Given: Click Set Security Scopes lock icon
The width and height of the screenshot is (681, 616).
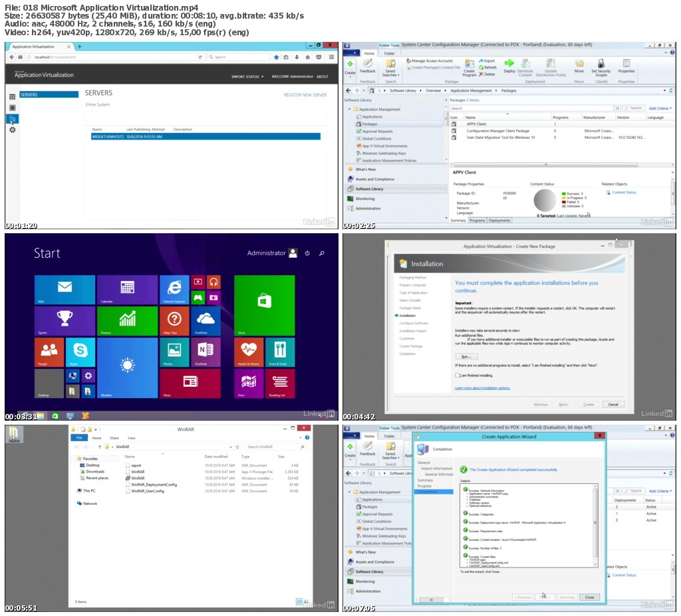Looking at the screenshot, I should [601, 68].
